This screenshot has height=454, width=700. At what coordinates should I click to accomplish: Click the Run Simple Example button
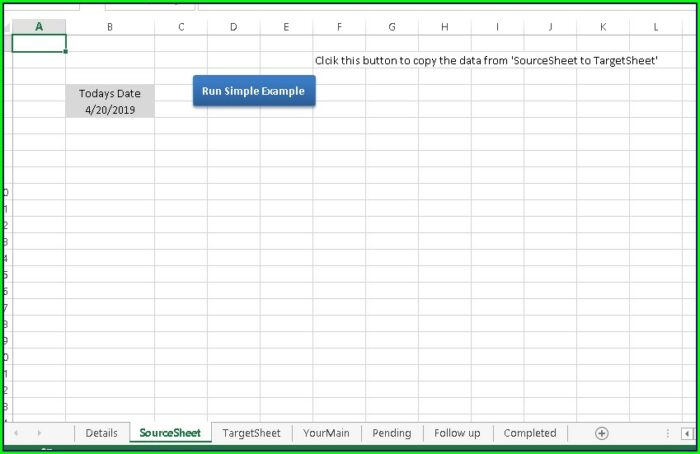pos(254,91)
